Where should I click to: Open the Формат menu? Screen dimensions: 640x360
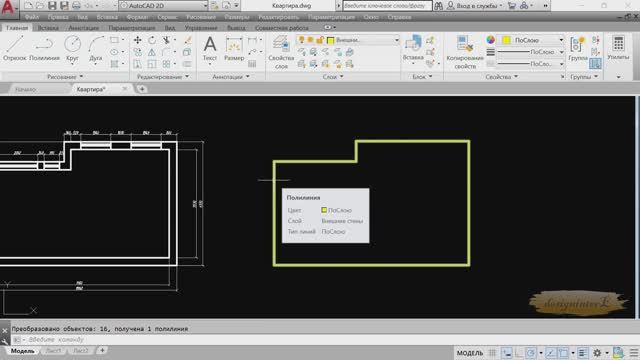tap(137, 17)
